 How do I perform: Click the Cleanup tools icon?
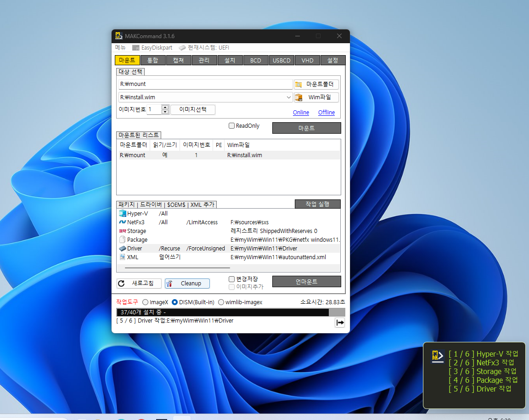(169, 283)
